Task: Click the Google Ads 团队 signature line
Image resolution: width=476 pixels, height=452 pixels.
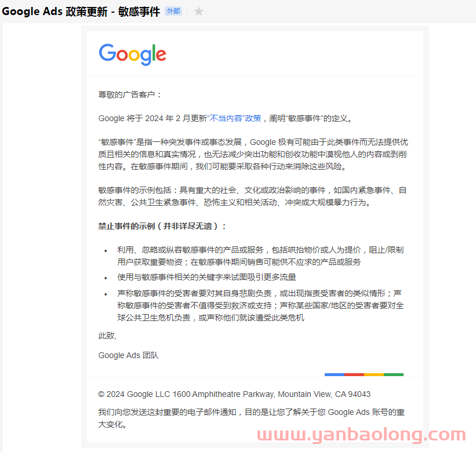Action: click(x=128, y=355)
